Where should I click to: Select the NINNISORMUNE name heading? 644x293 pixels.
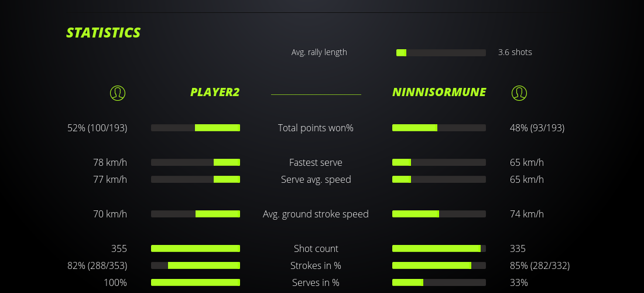(x=439, y=92)
